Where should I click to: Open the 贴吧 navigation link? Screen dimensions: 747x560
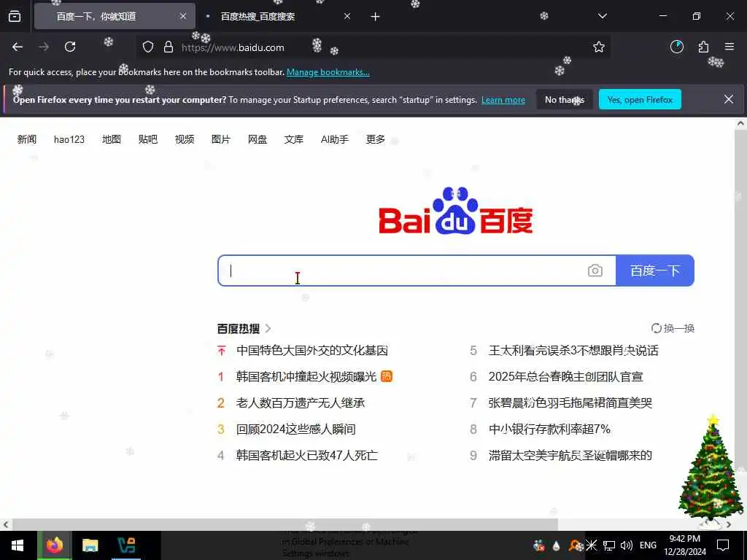tap(147, 139)
